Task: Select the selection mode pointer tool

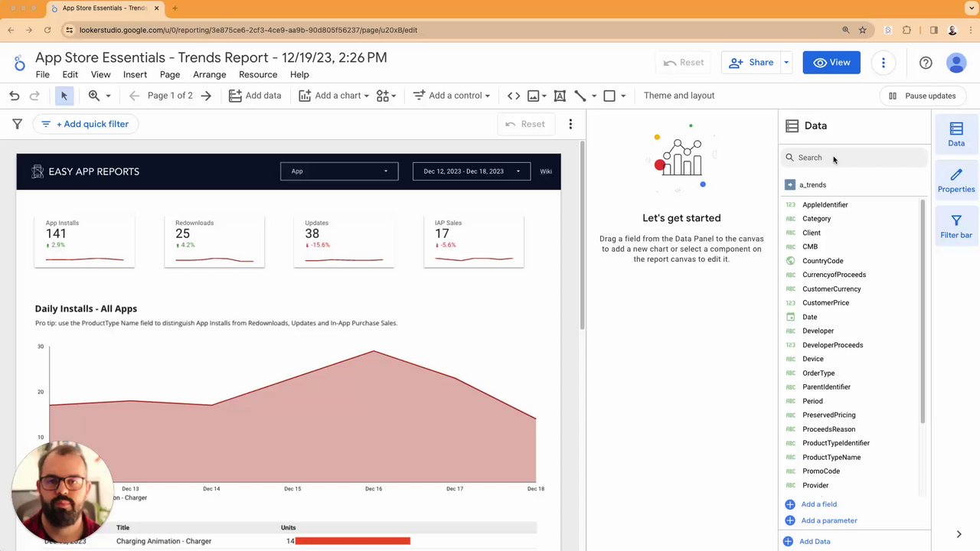Action: point(64,96)
